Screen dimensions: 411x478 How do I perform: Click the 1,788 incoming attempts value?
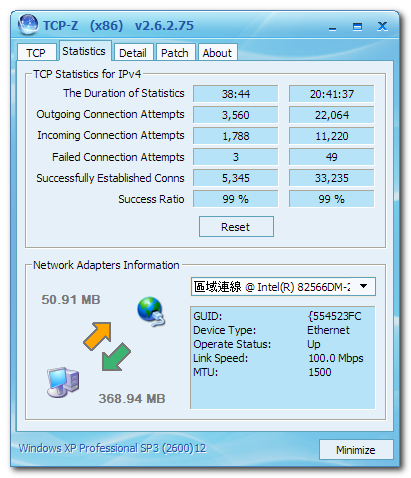tap(235, 136)
